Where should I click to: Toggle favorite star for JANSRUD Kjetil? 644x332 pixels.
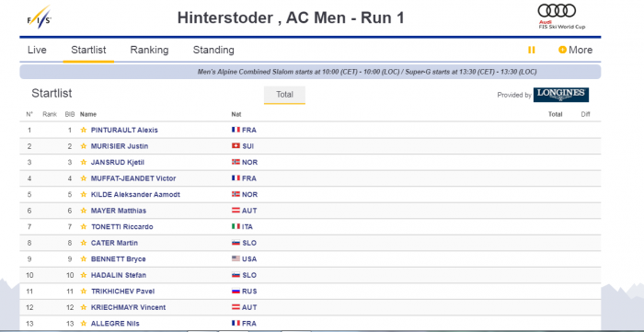pos(84,162)
